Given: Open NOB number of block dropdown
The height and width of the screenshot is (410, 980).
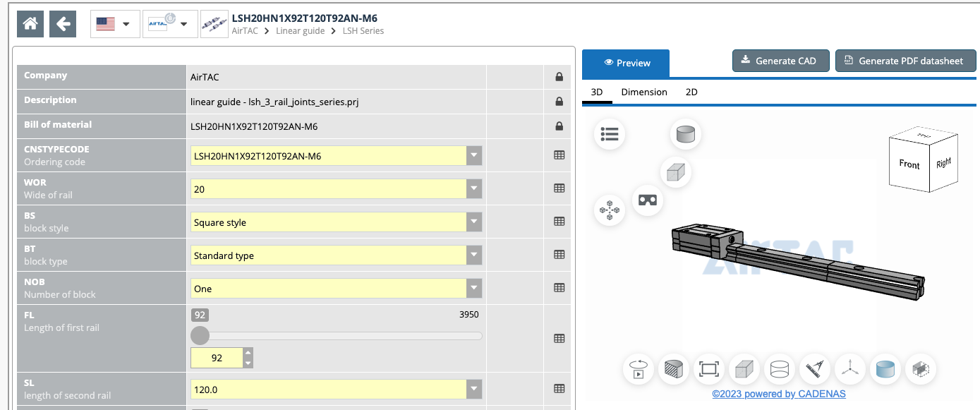Looking at the screenshot, I should 337,289.
